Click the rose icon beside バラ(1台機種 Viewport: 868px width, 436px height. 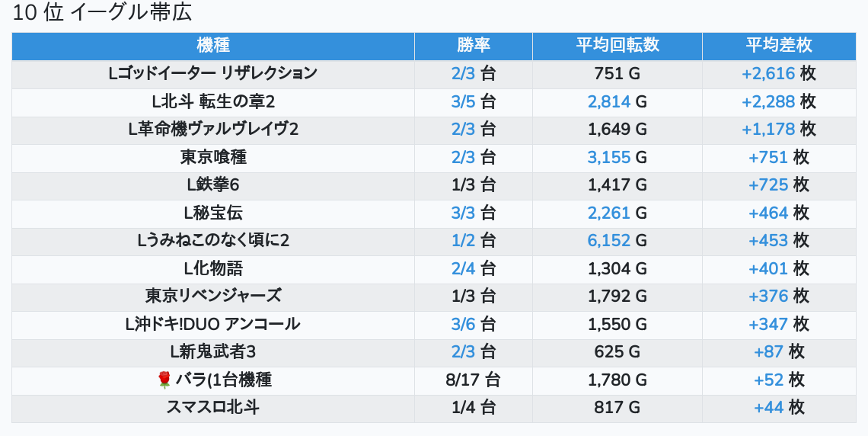click(x=164, y=380)
